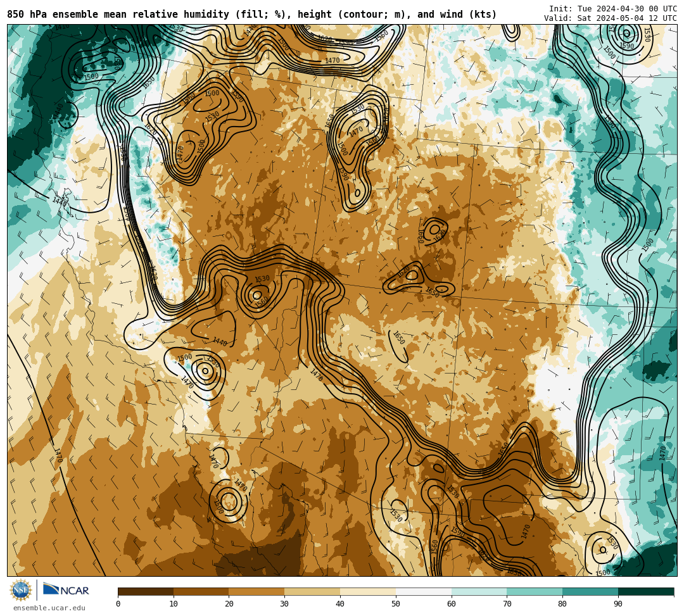Click the NSF circular logo
Viewport: 684px width, 616px height.
pyautogui.click(x=21, y=591)
